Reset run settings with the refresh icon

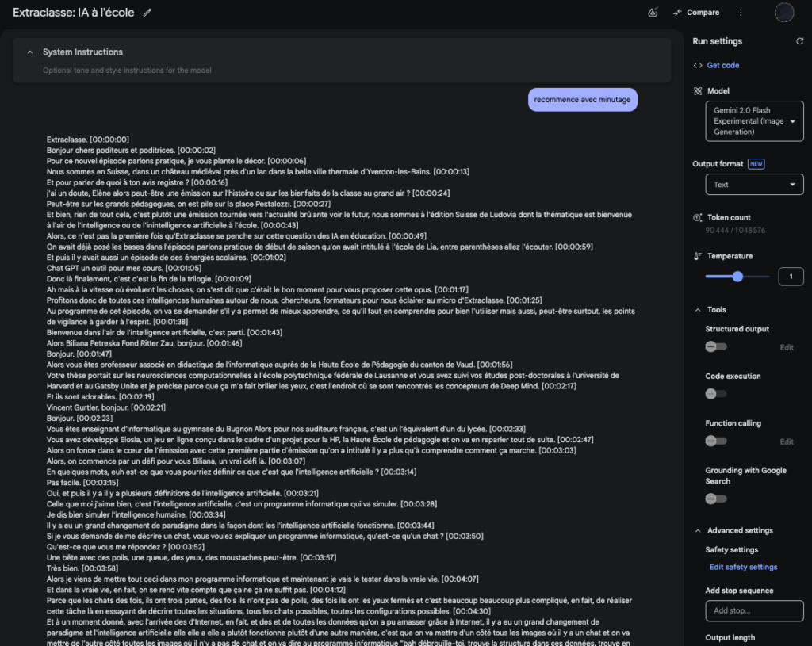coord(799,41)
